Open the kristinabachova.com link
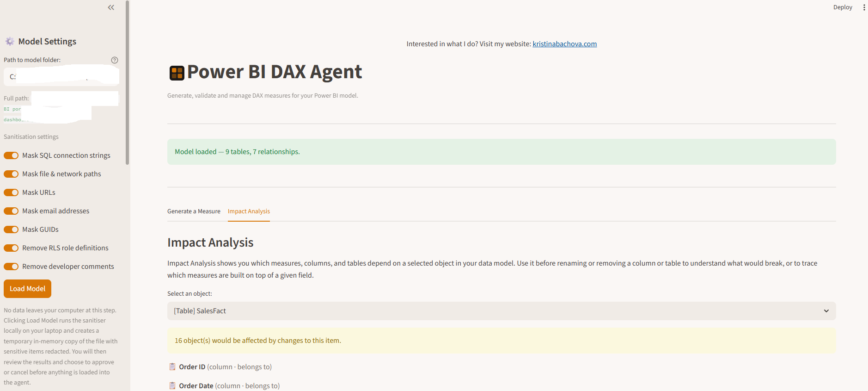Viewport: 868px width, 391px height. coord(564,44)
